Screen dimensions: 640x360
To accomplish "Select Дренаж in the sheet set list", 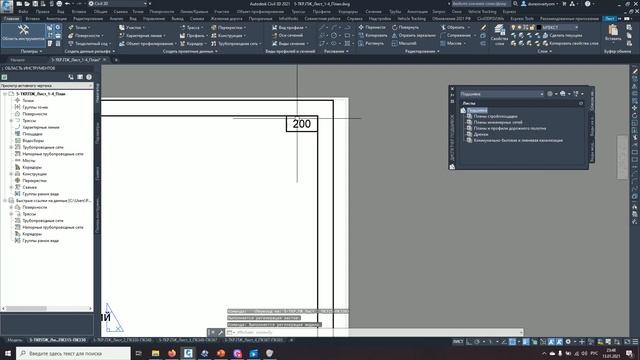I will [481, 134].
